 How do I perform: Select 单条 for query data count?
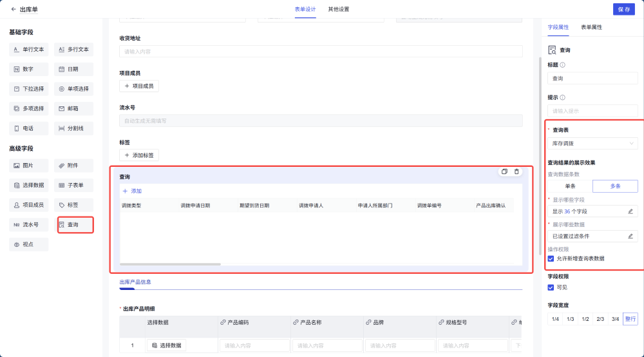570,186
